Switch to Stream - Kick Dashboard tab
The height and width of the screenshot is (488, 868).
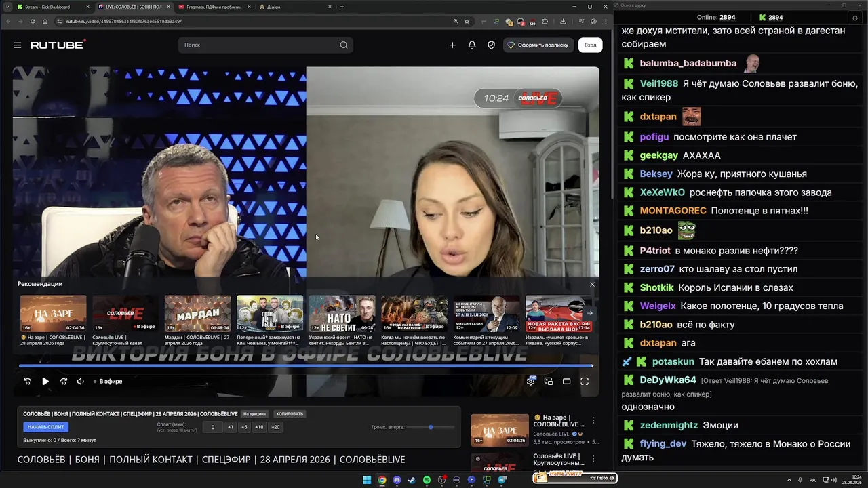[52, 7]
